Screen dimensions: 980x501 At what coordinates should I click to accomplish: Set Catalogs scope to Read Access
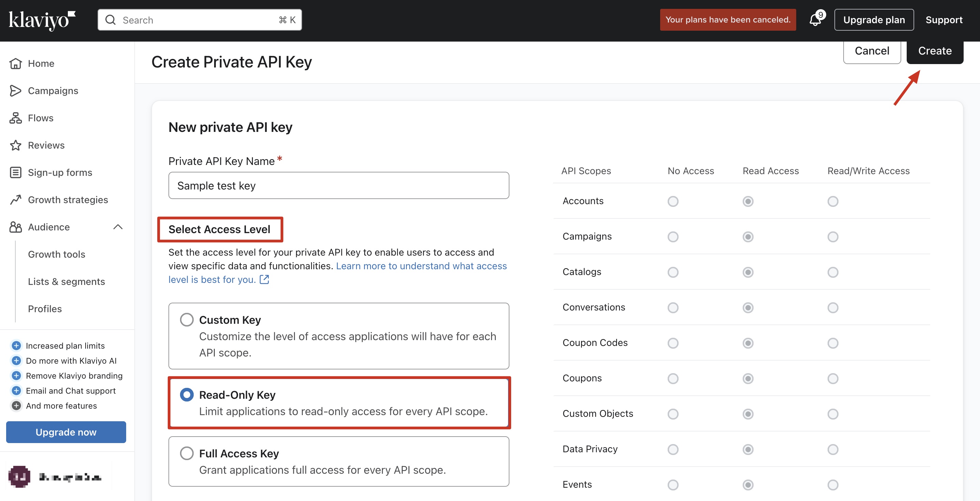coord(748,272)
